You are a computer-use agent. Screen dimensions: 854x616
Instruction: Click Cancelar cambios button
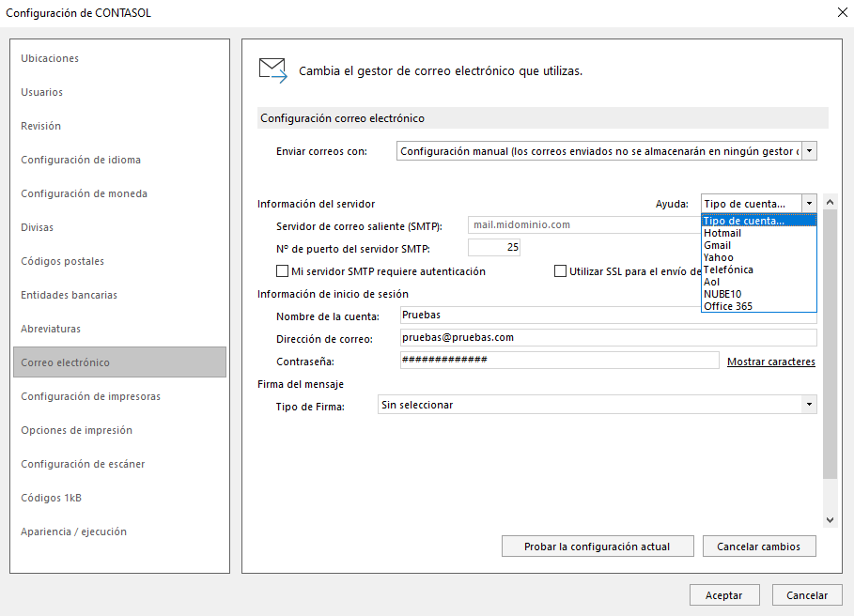tap(759, 547)
